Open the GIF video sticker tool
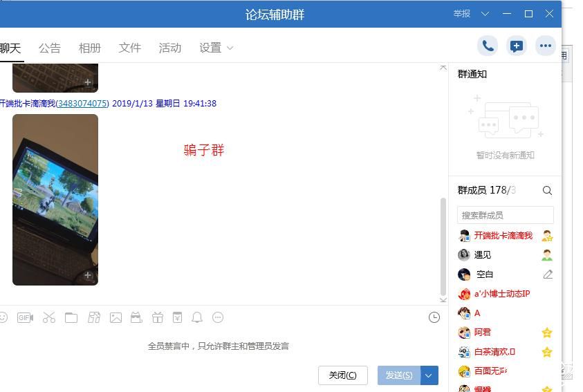This screenshot has width=583, height=392. pyautogui.click(x=25, y=317)
